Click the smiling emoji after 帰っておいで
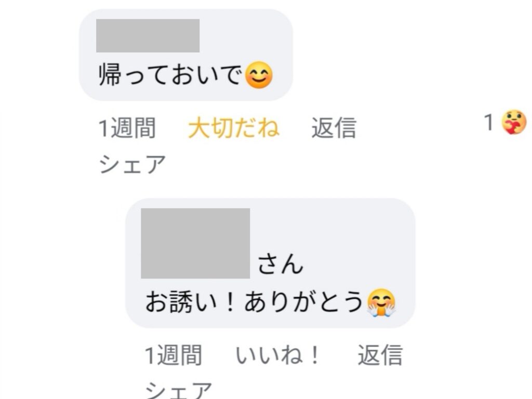Viewport: 532px width, 399px height. (x=259, y=75)
